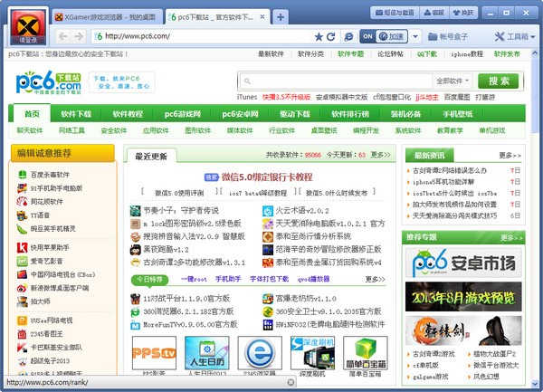The image size is (543, 392).
Task: Click YY语音 icon in sidebar
Action: click(22, 215)
